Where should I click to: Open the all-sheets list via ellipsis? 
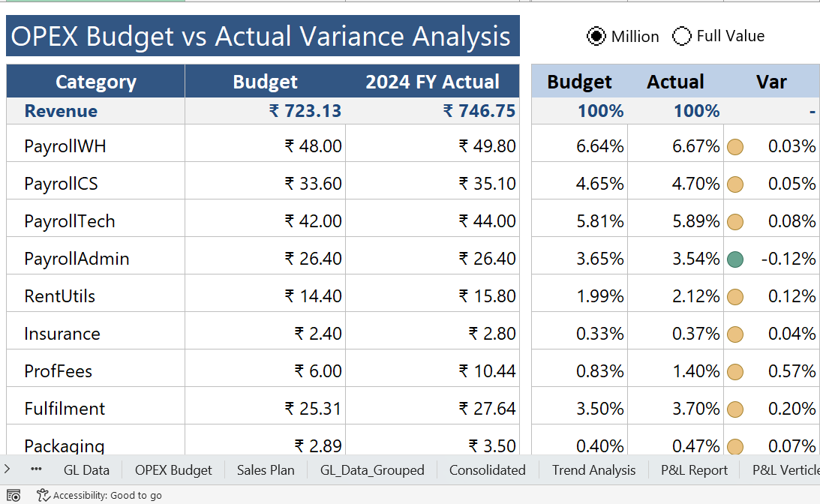pos(36,470)
